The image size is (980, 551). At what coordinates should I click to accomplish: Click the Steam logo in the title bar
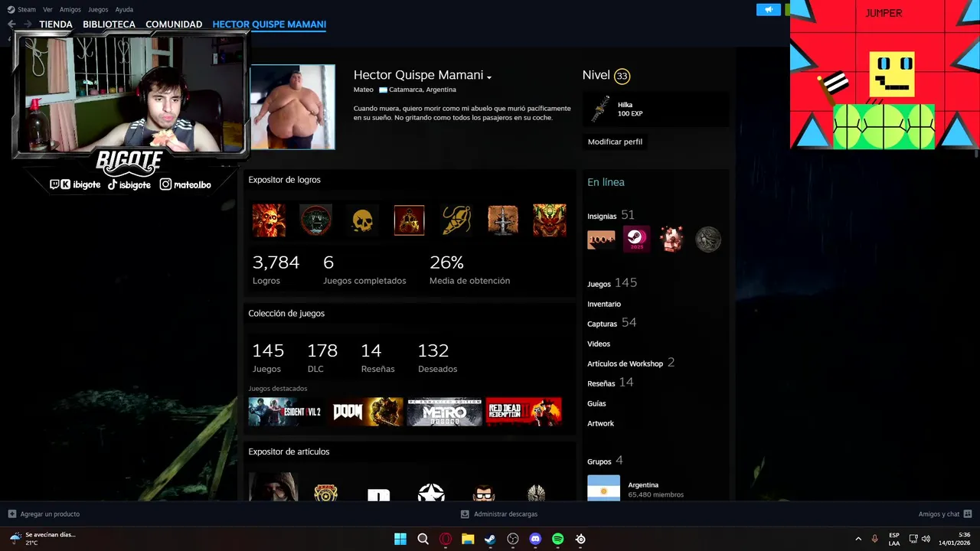[11, 9]
